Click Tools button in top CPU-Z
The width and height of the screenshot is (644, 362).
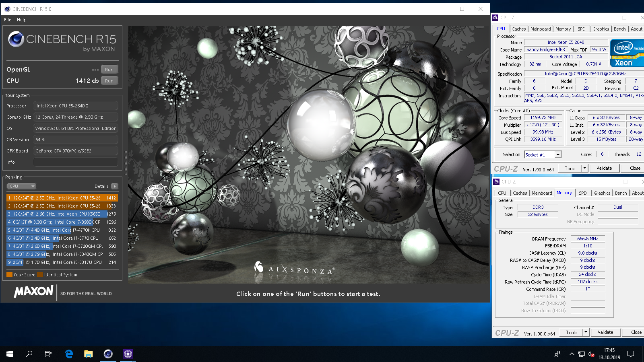pyautogui.click(x=570, y=168)
